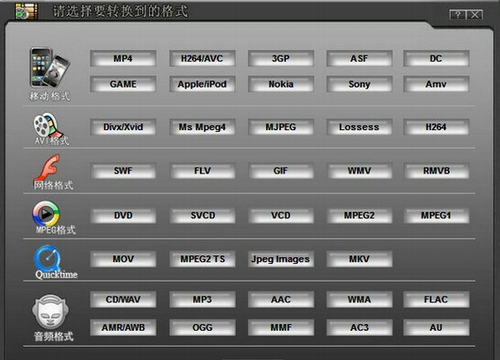
Task: Select MPEG2 format
Action: point(359,215)
